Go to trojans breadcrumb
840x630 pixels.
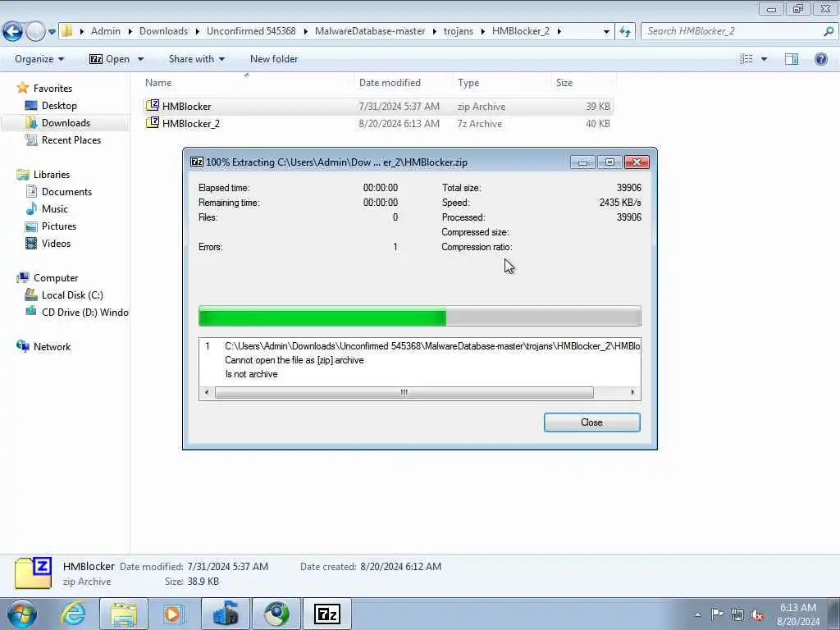click(x=458, y=31)
